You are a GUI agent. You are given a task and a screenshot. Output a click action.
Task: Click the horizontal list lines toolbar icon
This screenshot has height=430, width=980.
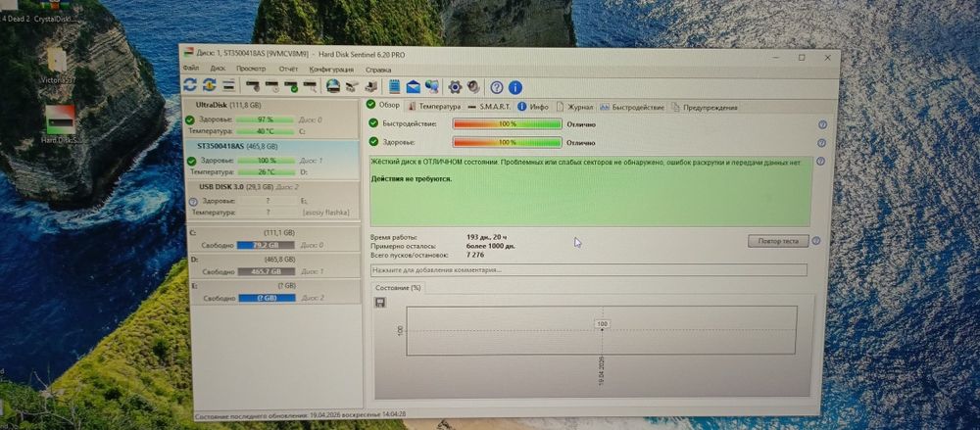[x=228, y=85]
